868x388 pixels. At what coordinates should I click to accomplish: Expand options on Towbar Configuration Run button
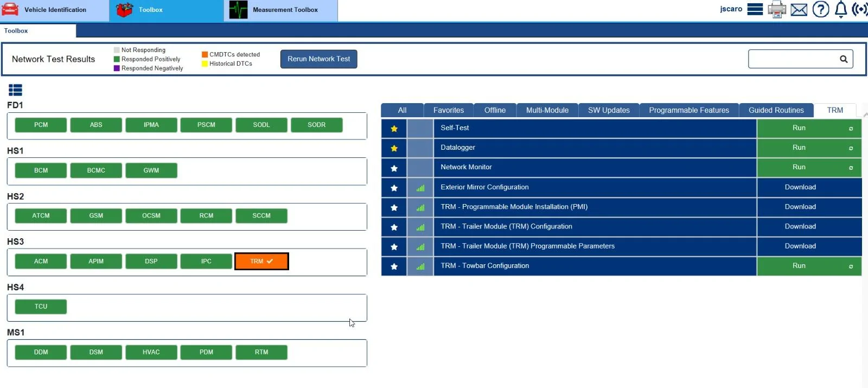tap(851, 266)
